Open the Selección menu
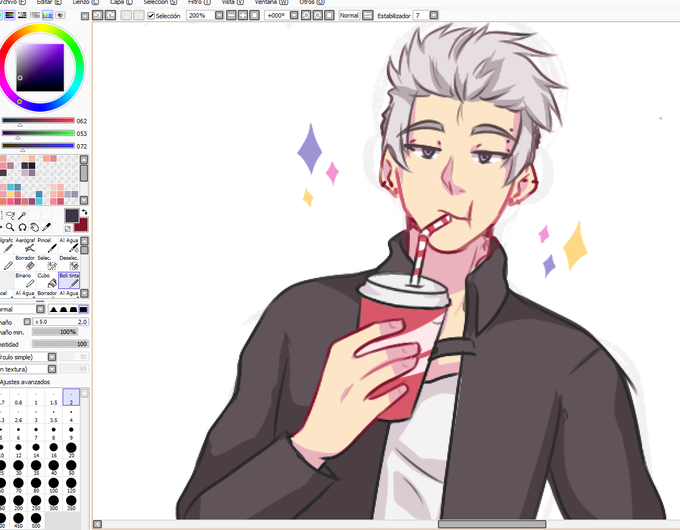The width and height of the screenshot is (680, 530). (160, 2)
